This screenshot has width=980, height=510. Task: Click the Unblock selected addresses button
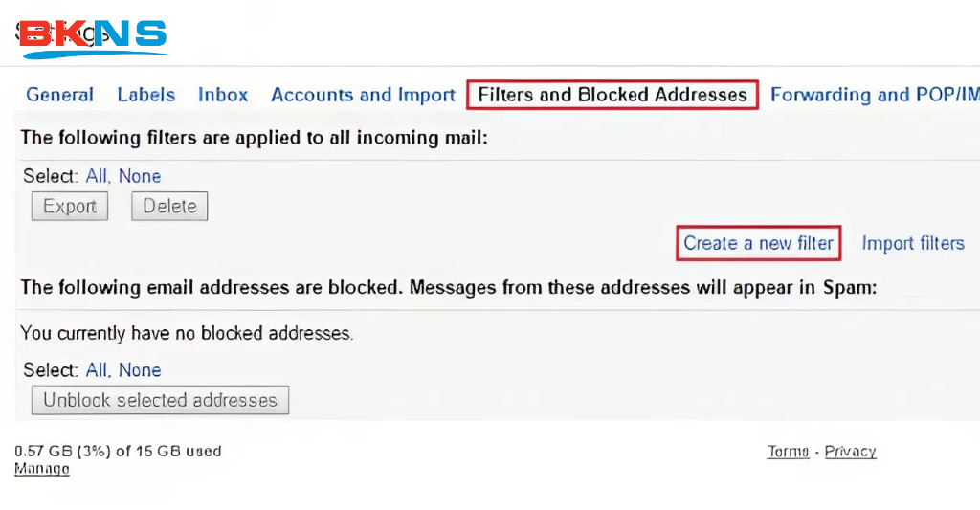click(x=160, y=400)
